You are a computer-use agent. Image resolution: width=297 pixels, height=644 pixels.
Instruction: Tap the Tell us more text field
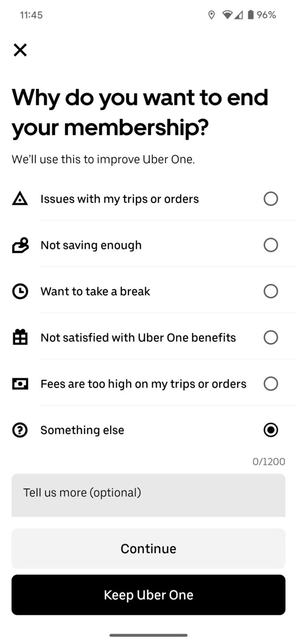(x=148, y=495)
